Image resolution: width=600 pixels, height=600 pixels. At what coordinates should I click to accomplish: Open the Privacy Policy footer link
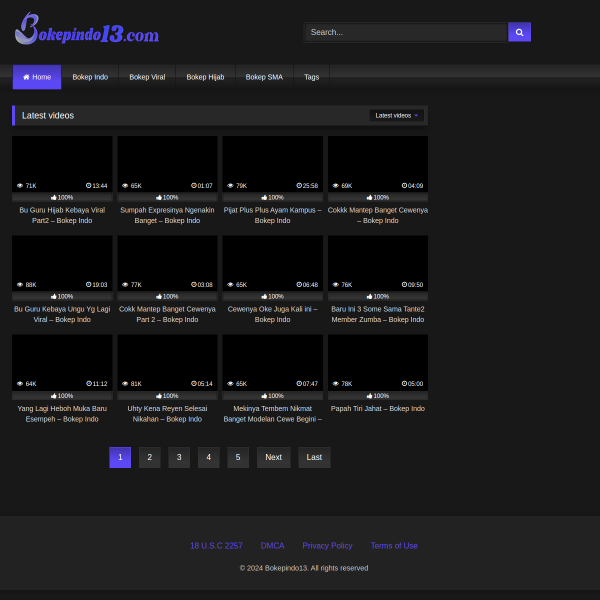pyautogui.click(x=327, y=546)
